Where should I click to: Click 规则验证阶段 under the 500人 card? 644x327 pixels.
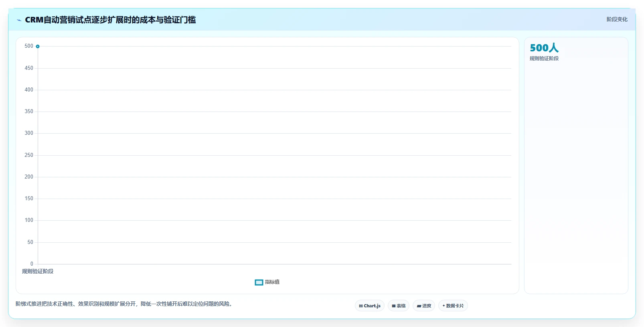tap(544, 59)
